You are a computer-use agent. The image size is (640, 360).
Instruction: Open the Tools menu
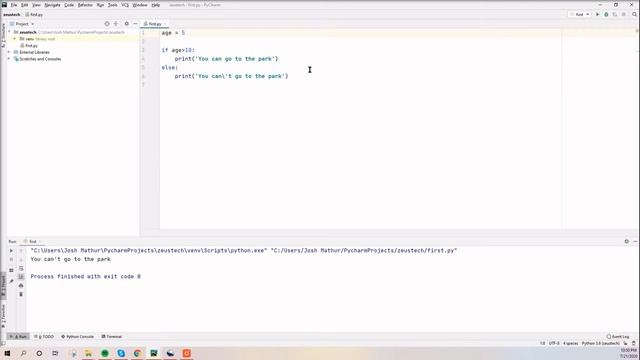(x=113, y=5)
